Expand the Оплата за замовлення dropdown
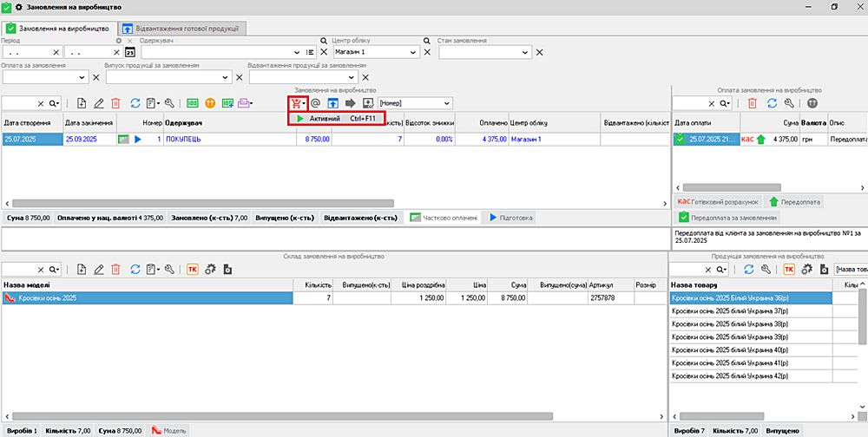 point(83,77)
